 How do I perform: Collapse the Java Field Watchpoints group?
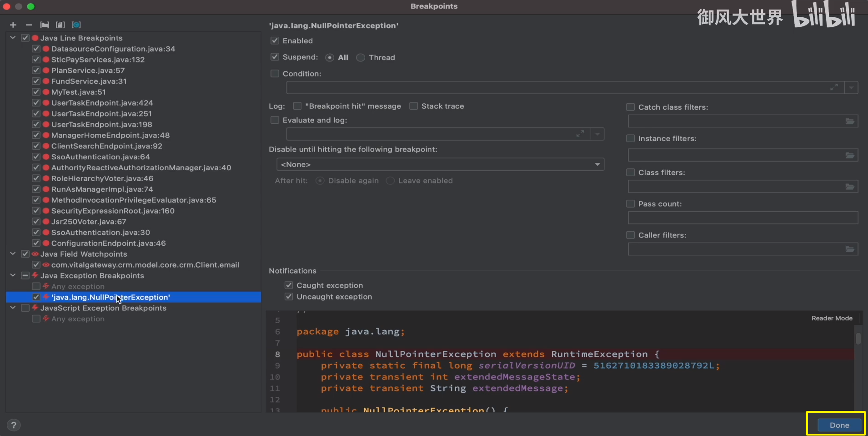coord(13,253)
